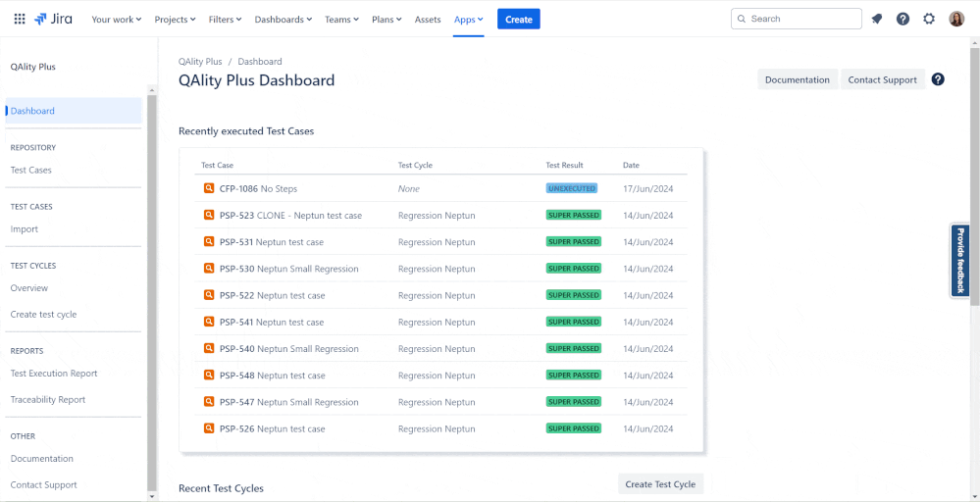Expand the Apps dropdown

(x=469, y=20)
